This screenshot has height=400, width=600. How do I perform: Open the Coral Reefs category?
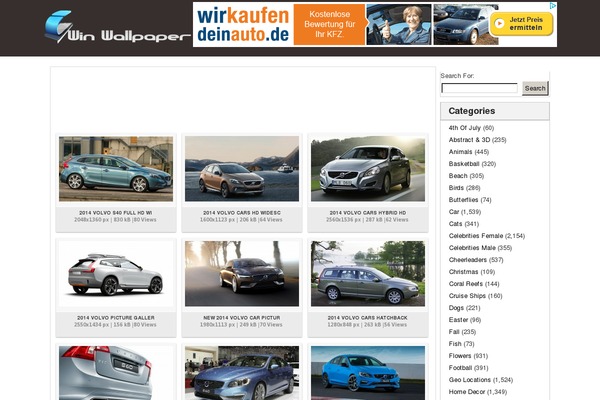click(466, 284)
